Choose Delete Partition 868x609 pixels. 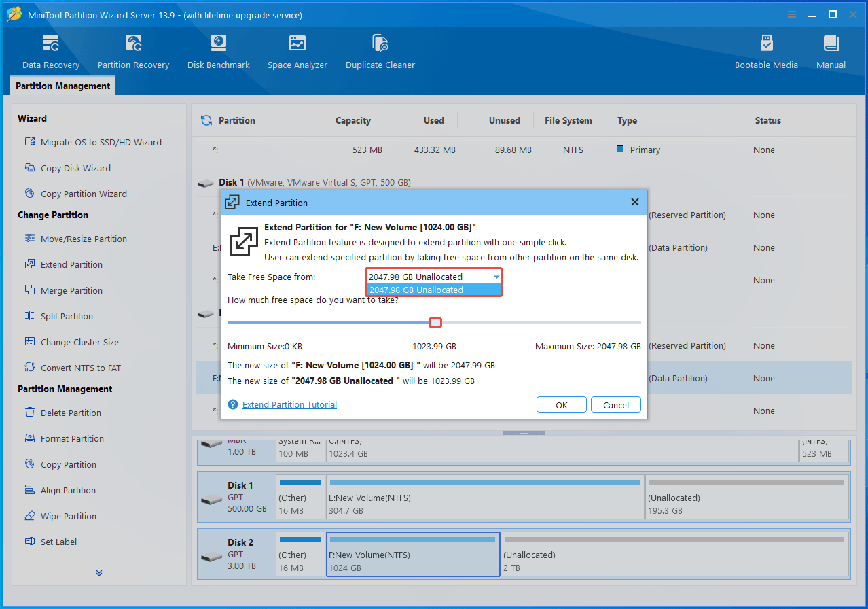(62, 413)
